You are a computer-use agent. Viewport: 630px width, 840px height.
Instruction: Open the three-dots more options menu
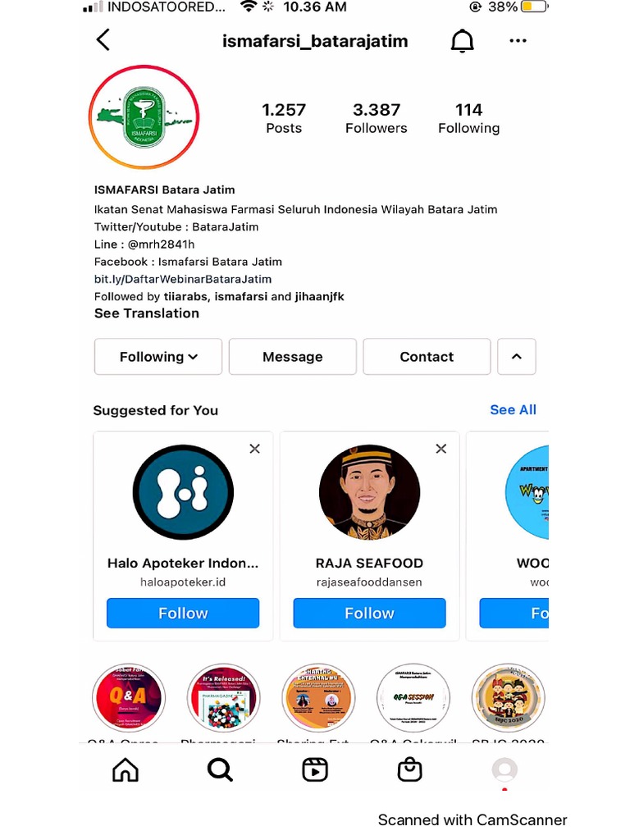click(x=518, y=41)
